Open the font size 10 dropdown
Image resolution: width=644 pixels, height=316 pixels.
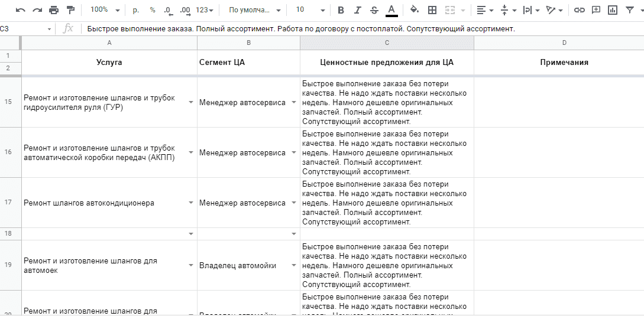click(x=309, y=10)
